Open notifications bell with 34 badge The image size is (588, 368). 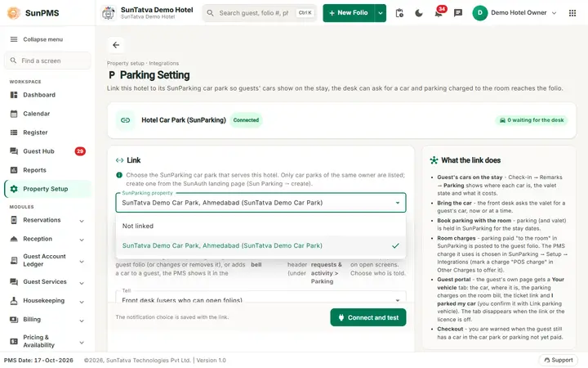coord(439,12)
